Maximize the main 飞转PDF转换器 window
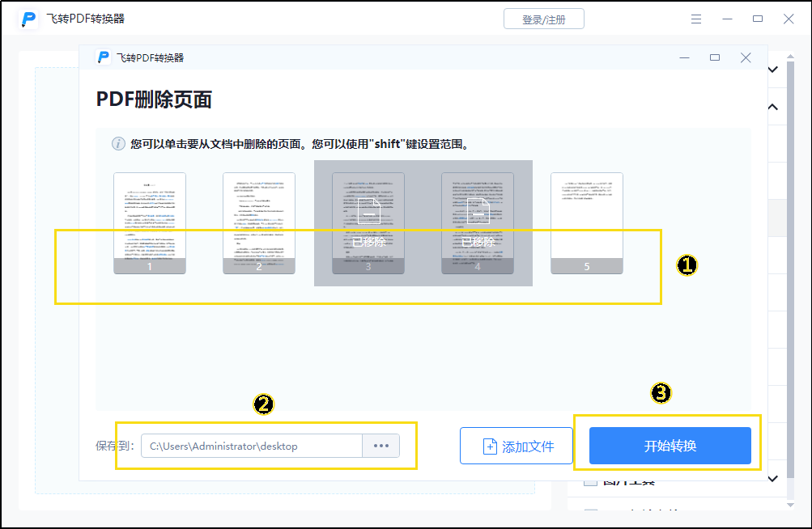 [x=758, y=19]
